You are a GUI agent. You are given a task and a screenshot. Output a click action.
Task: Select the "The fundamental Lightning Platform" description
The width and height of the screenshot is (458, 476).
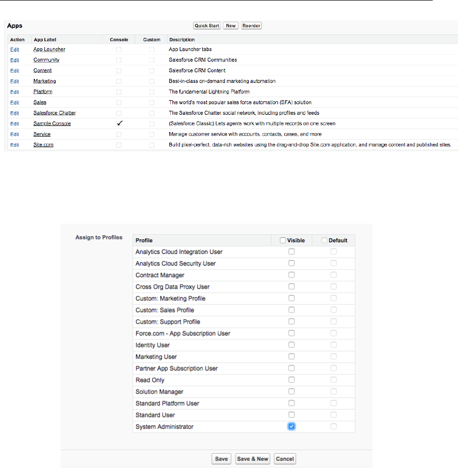tap(209, 92)
